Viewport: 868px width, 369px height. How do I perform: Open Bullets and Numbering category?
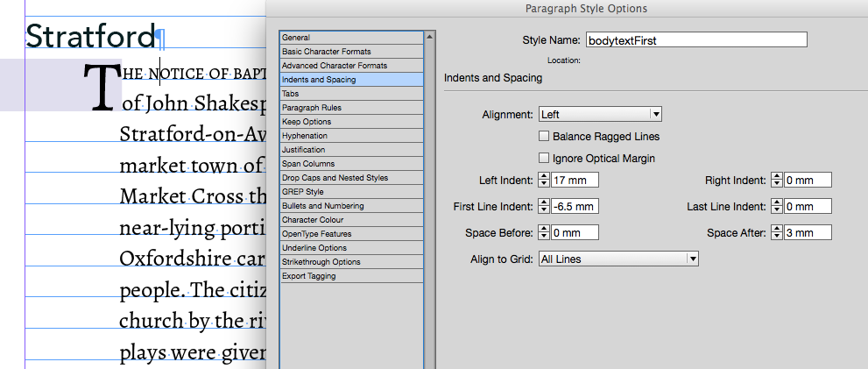click(352, 206)
